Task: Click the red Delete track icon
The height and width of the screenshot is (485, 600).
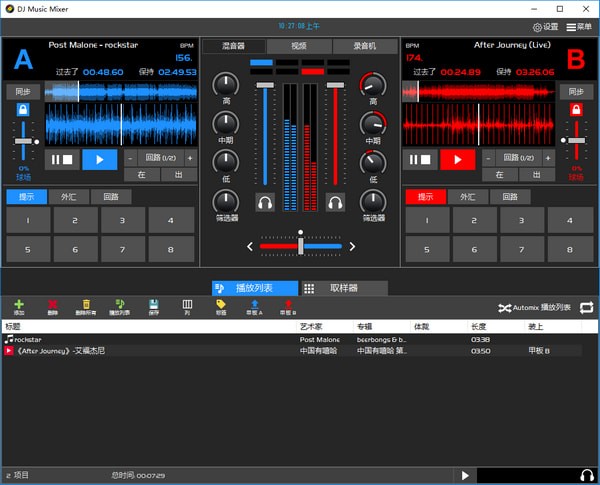Action: pyautogui.click(x=52, y=304)
